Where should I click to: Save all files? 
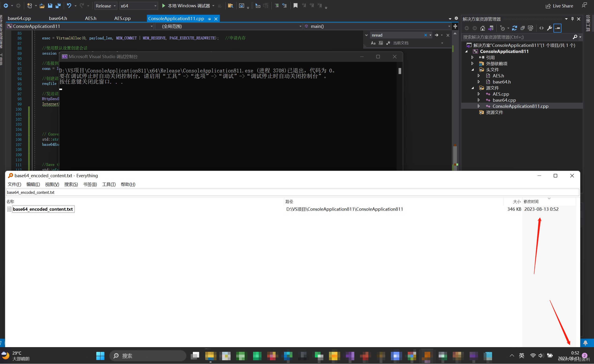[58, 6]
